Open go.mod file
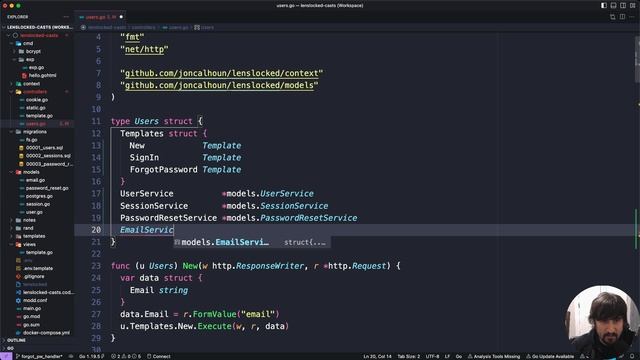 point(31,316)
